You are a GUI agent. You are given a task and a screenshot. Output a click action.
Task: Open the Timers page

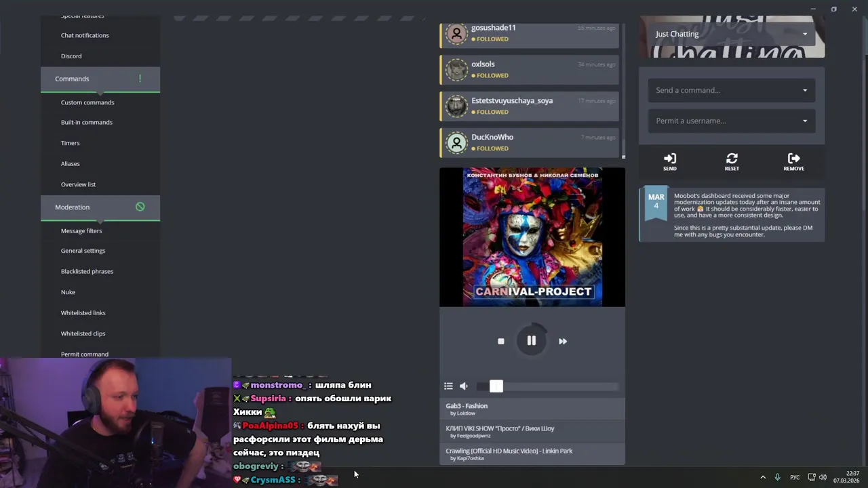[x=71, y=143]
